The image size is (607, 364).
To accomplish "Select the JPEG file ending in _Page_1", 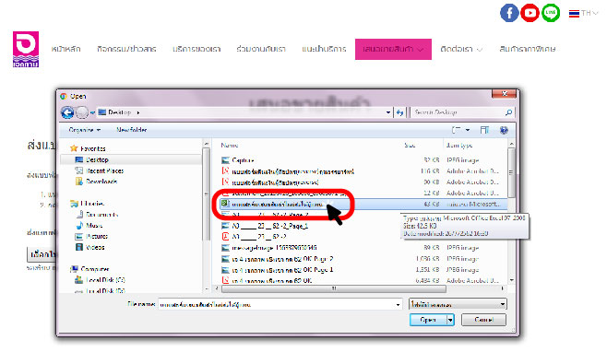I will click(269, 226).
